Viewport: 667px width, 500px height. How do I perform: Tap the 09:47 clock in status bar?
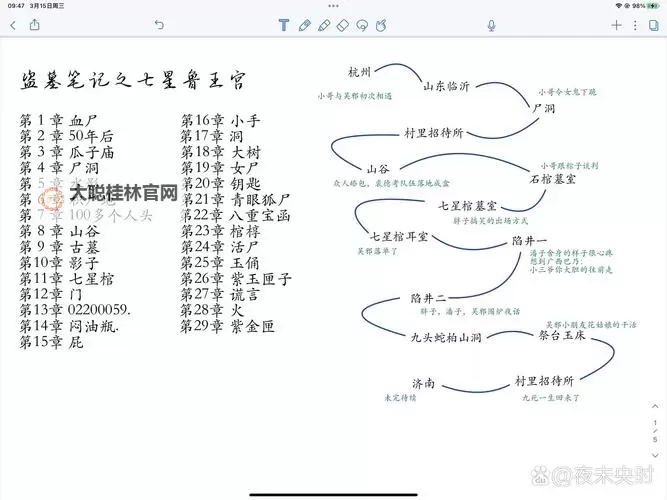tap(16, 6)
